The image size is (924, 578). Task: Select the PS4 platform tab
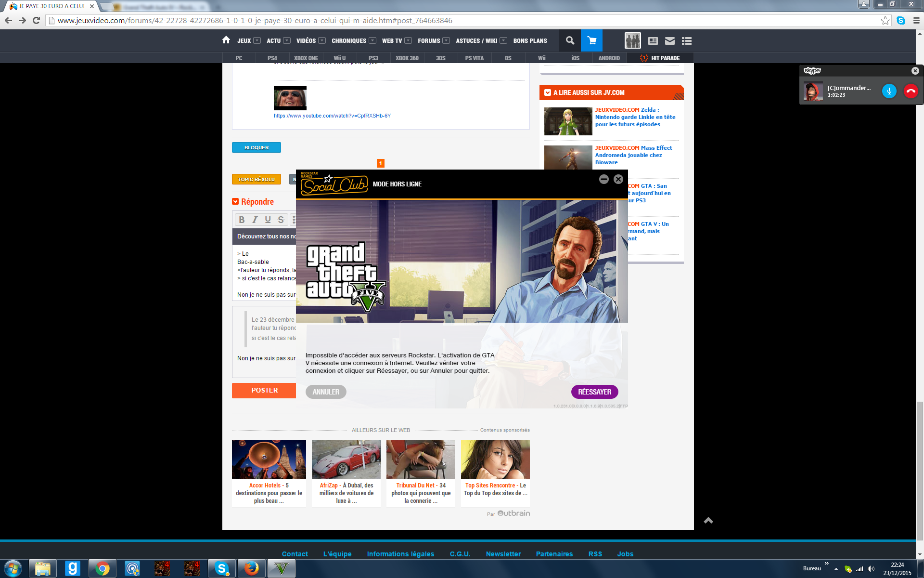tap(272, 58)
